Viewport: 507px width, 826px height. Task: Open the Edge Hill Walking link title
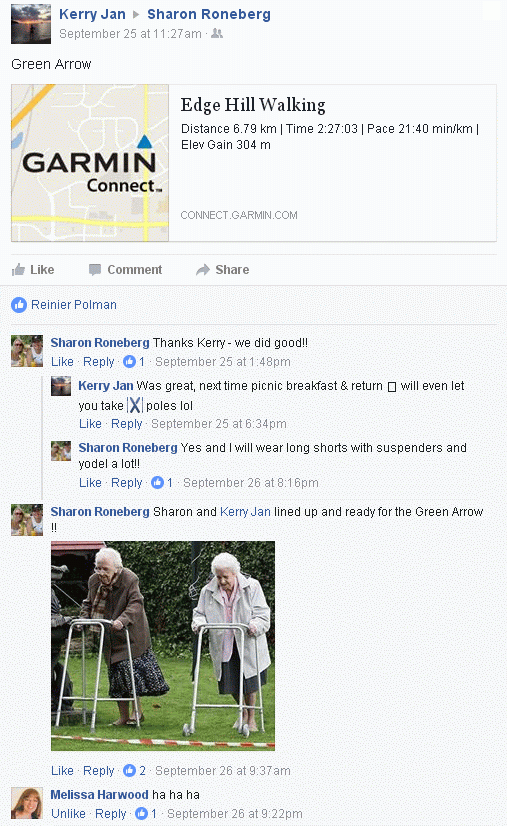(x=253, y=105)
